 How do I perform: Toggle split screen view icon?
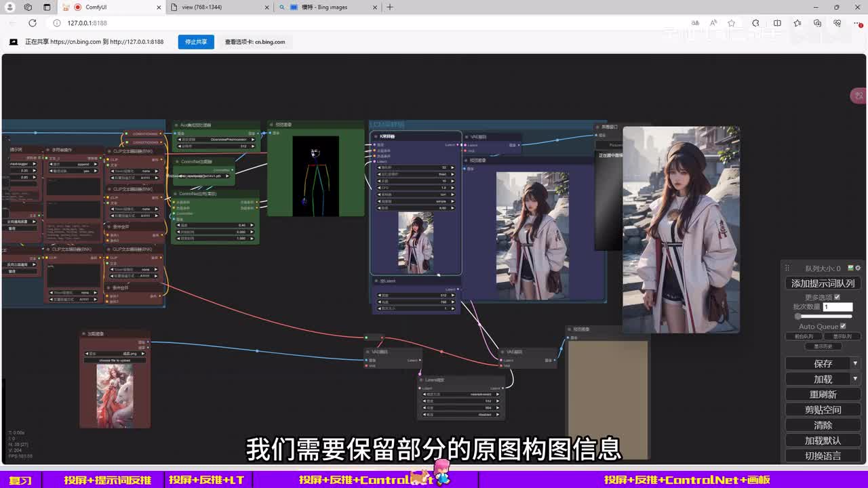coord(777,23)
